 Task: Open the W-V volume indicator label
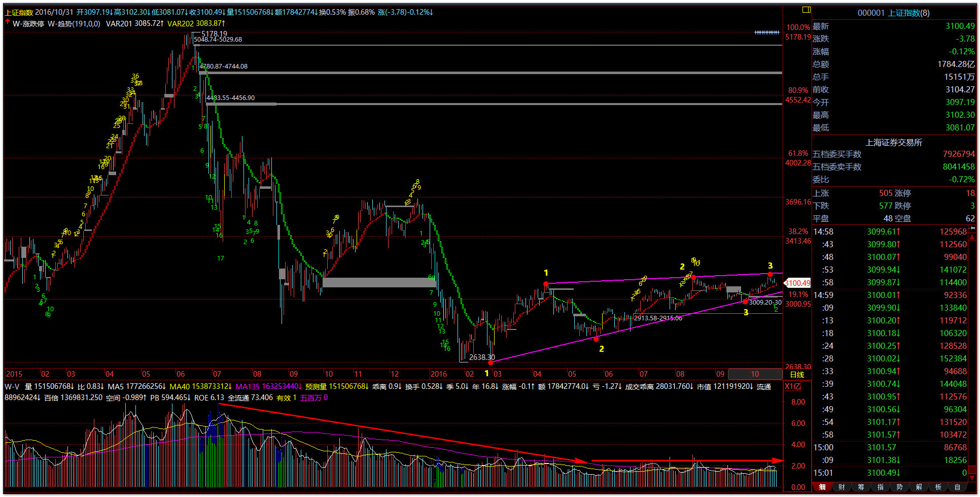point(12,387)
